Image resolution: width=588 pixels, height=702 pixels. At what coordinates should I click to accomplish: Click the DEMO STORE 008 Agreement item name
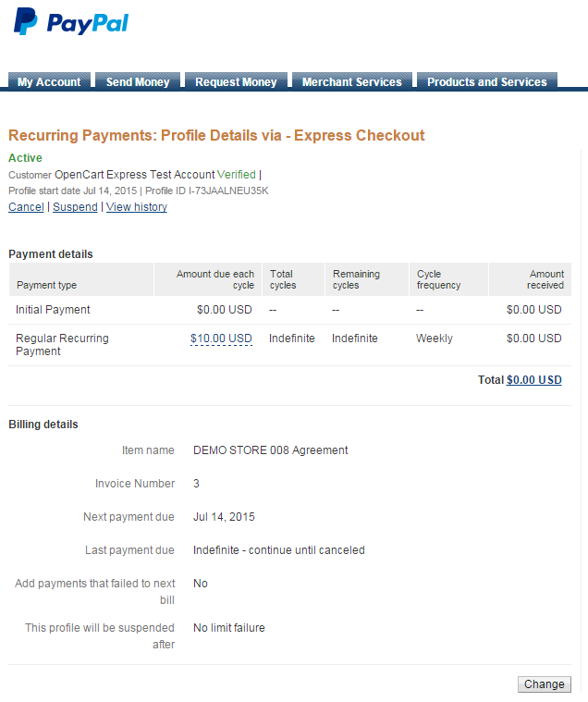click(270, 450)
